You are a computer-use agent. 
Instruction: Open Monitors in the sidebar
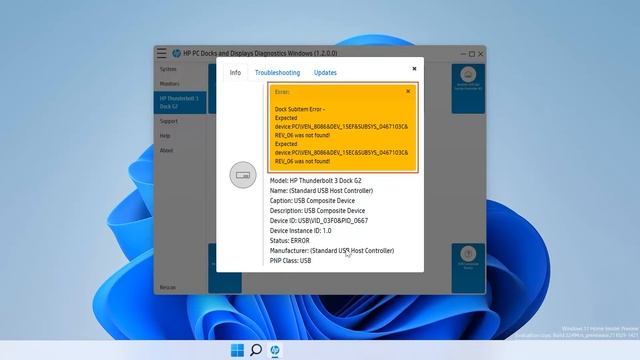tap(170, 84)
